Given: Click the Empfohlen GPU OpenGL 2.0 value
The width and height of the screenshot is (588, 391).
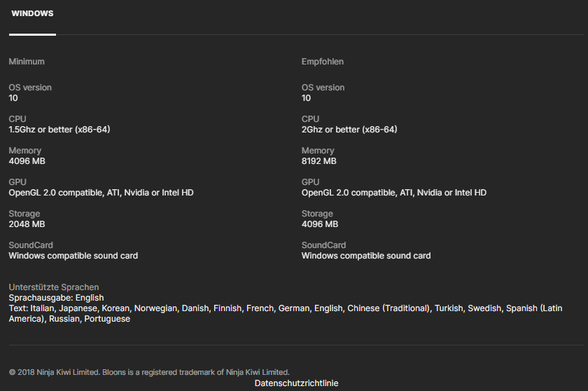Looking at the screenshot, I should point(394,193).
